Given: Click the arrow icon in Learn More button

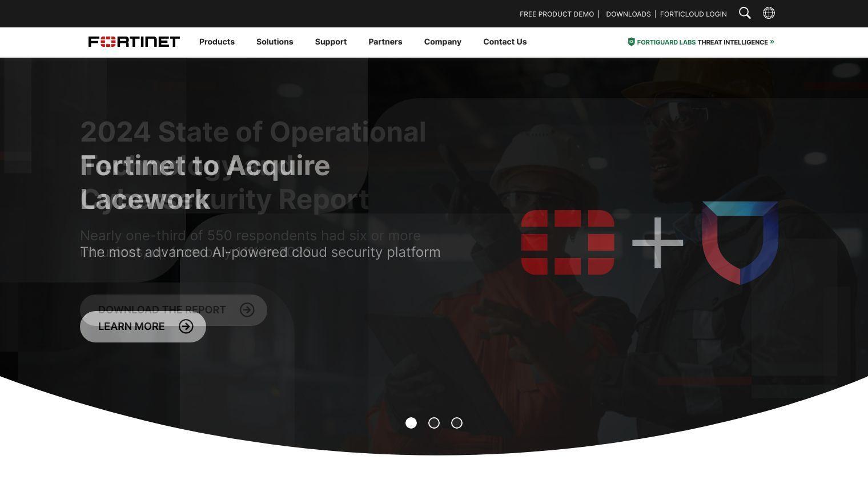Looking at the screenshot, I should coord(186,326).
